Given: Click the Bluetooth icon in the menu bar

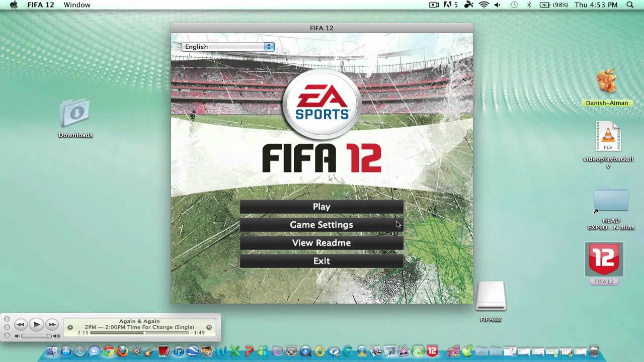Looking at the screenshot, I should pos(529,5).
